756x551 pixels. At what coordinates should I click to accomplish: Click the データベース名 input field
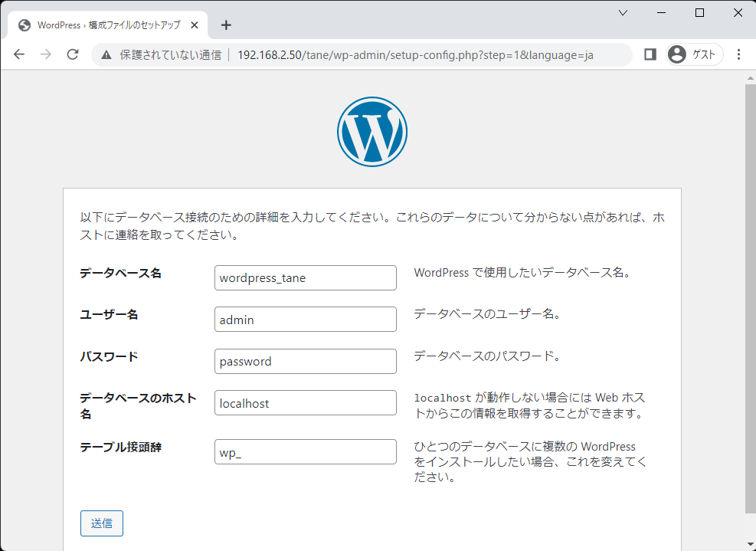tap(306, 278)
